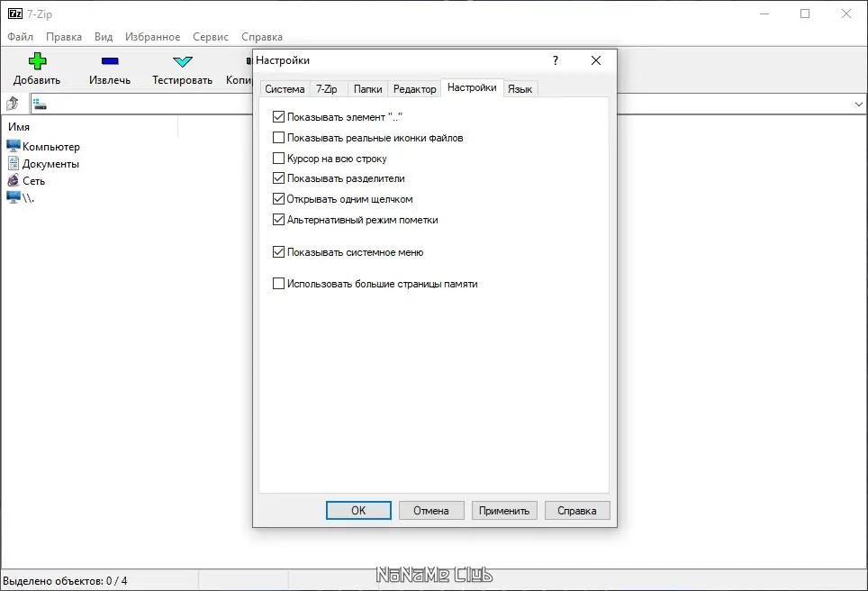Click status text Выделено объектов: 0 / 4
The height and width of the screenshot is (591, 868).
pyautogui.click(x=65, y=580)
